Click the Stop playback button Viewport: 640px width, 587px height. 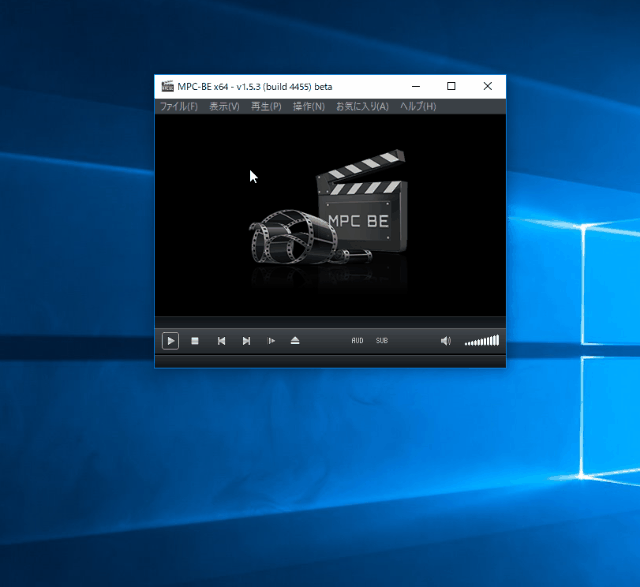[195, 340]
